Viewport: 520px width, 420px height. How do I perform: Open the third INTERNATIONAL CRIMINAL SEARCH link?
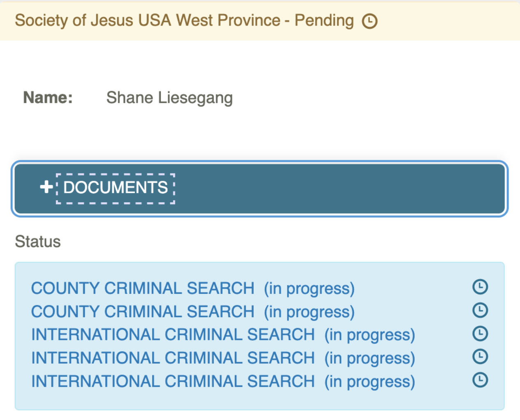pos(173,381)
